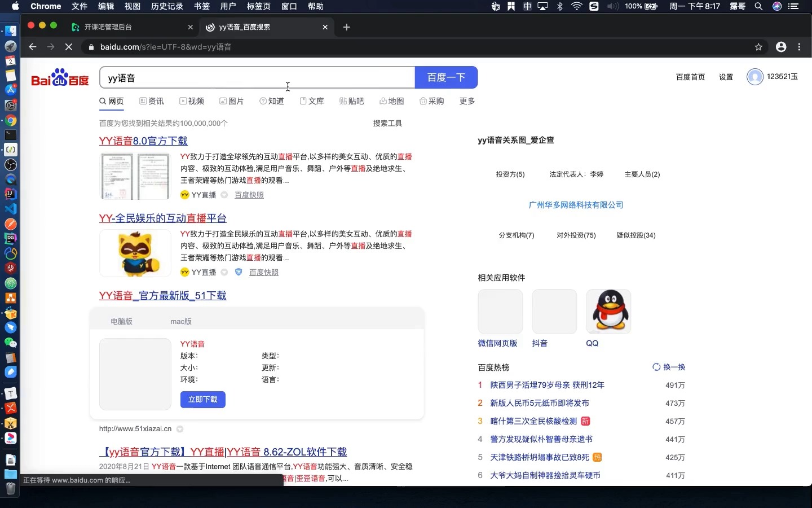This screenshot has height=508, width=812.
Task: Open the Apple menu
Action: (x=15, y=6)
